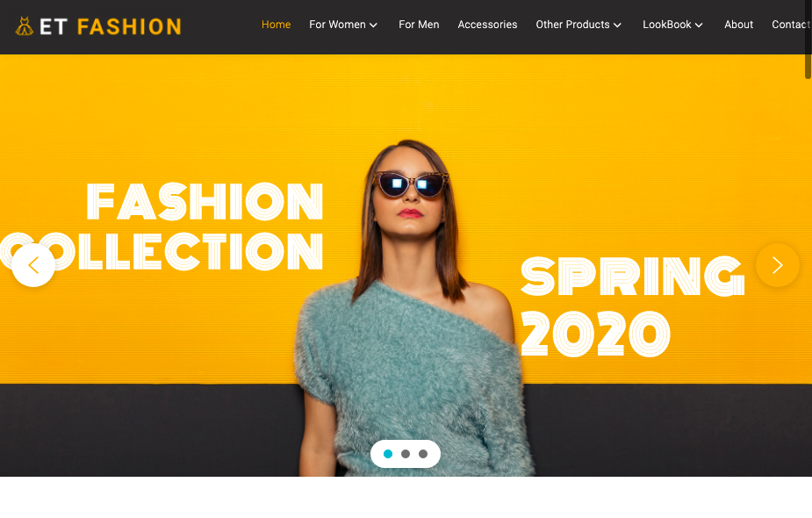Expand the For Women dropdown chevron

pos(373,25)
